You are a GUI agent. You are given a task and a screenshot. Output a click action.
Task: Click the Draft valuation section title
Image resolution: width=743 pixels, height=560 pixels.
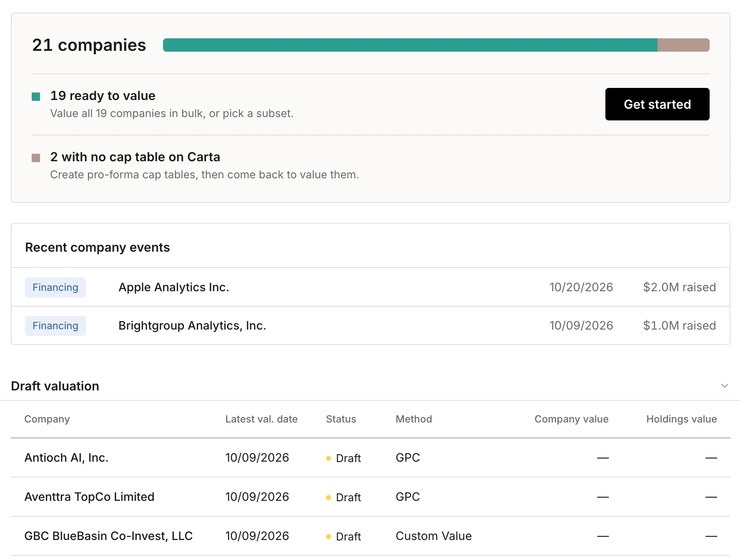click(x=55, y=386)
